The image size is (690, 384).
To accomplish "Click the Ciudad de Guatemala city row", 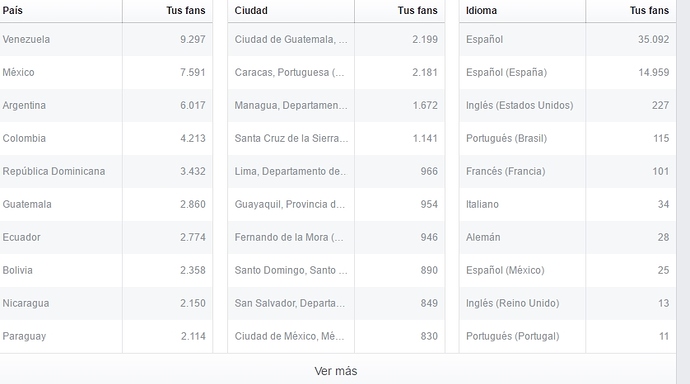I will 336,39.
